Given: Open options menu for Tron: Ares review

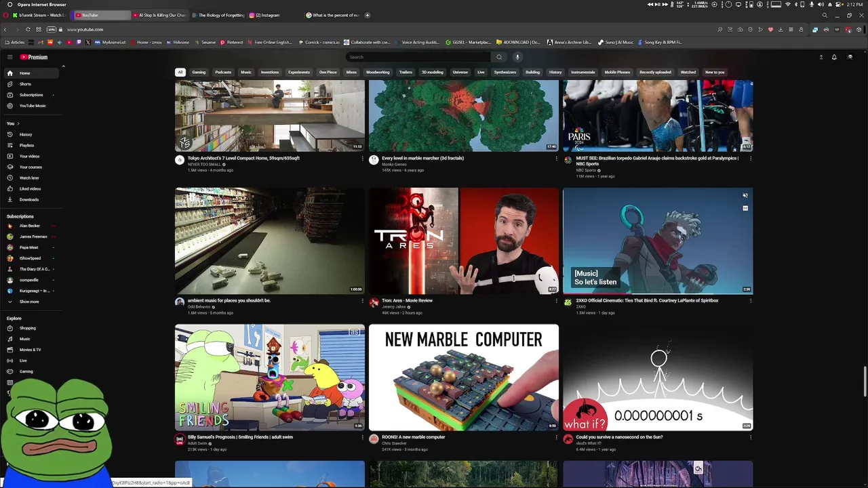Looking at the screenshot, I should [557, 301].
